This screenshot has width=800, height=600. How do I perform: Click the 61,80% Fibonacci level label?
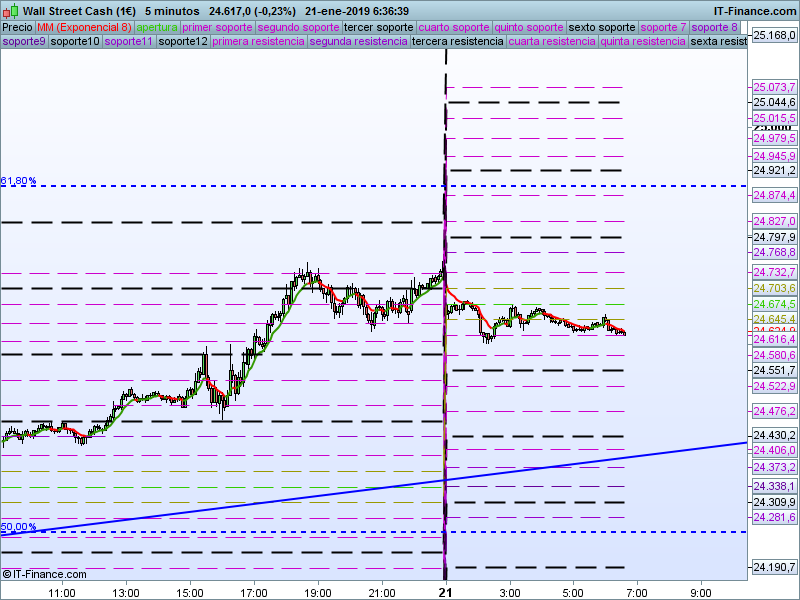coord(19,181)
